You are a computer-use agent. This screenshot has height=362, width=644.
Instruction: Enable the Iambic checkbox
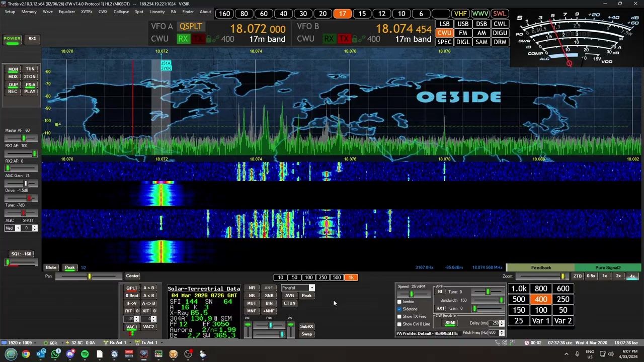tap(399, 302)
